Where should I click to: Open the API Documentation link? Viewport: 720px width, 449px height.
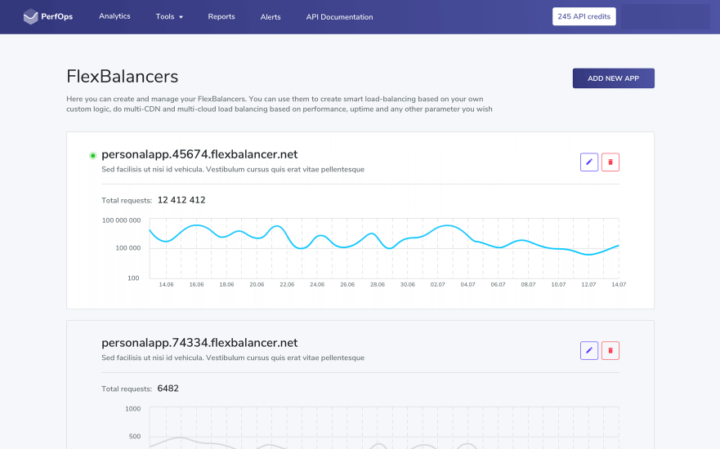tap(339, 17)
